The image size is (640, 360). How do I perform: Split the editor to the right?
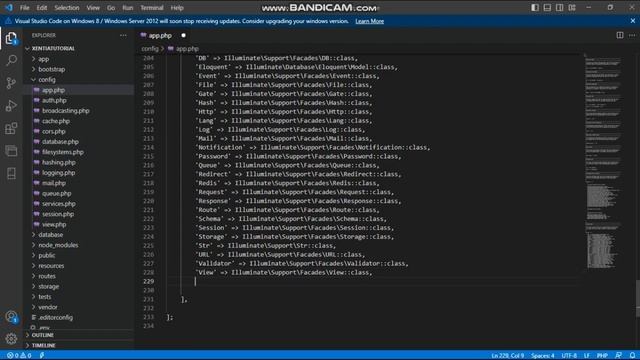pos(620,36)
